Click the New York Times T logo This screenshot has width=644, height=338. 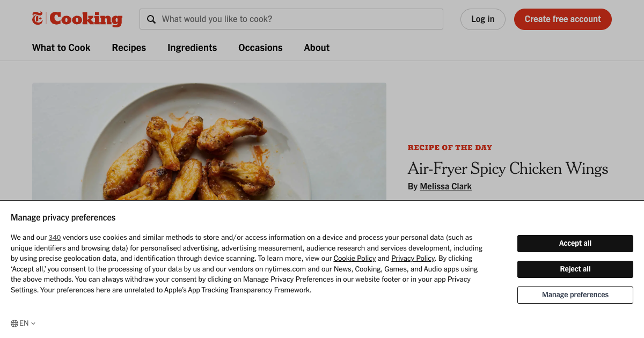[x=37, y=18]
